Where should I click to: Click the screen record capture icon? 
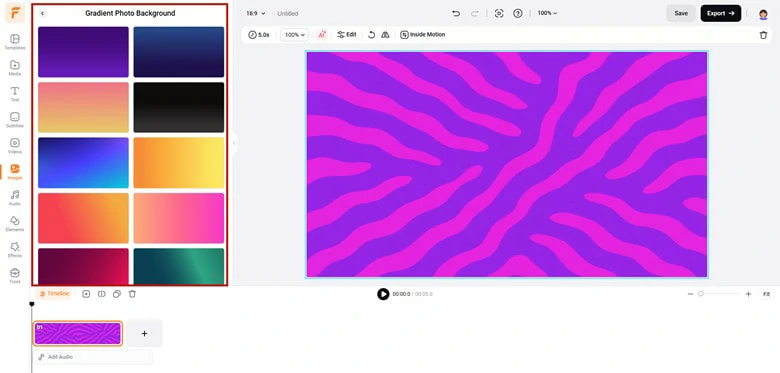click(499, 13)
